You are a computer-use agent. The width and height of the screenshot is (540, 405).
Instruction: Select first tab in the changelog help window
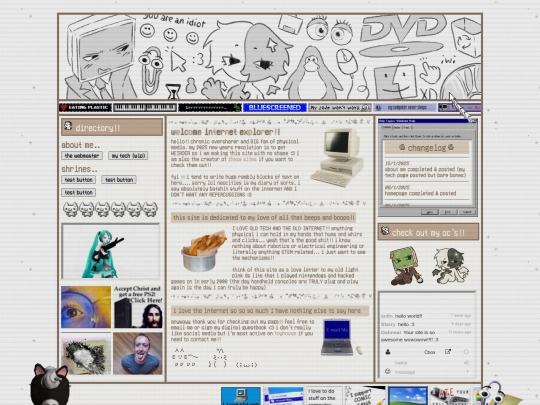coord(386,127)
